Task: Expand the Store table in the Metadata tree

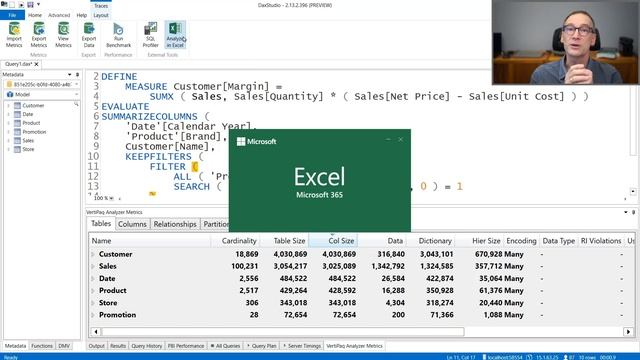Action: tap(9, 149)
